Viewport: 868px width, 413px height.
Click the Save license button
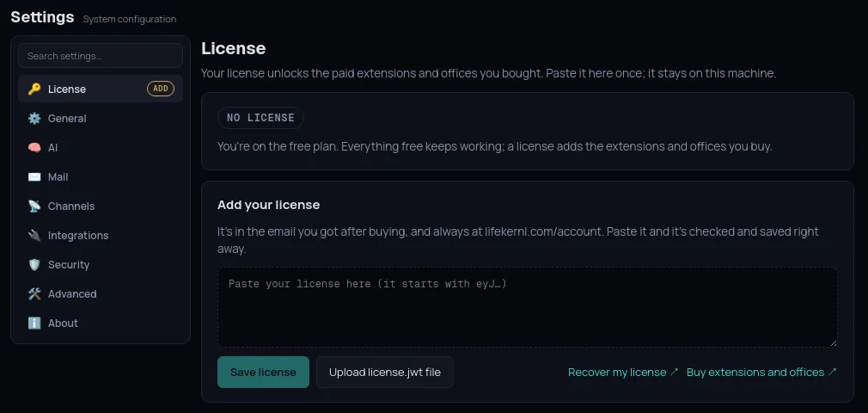263,372
